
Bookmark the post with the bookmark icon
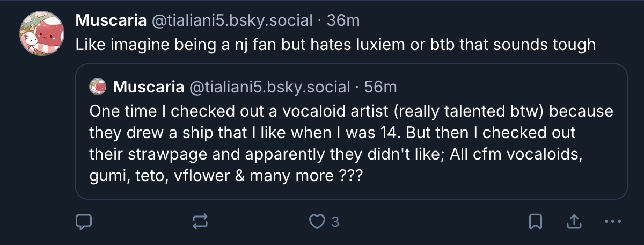[x=536, y=221]
